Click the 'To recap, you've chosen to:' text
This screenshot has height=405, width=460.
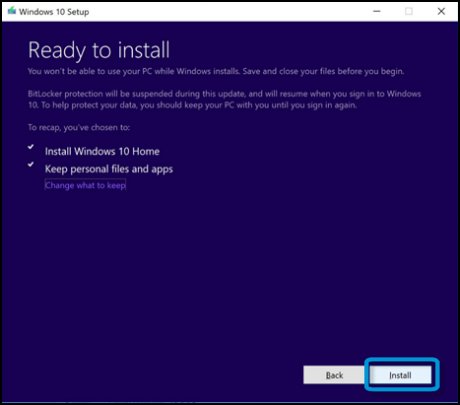(79, 128)
